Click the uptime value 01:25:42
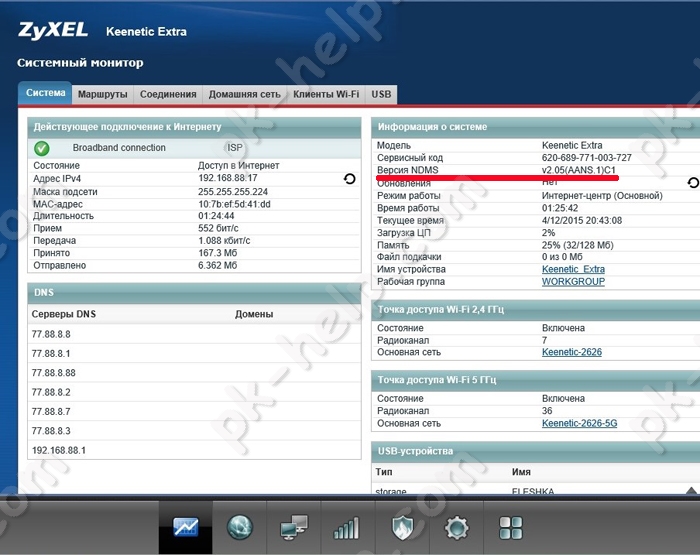 coord(560,208)
